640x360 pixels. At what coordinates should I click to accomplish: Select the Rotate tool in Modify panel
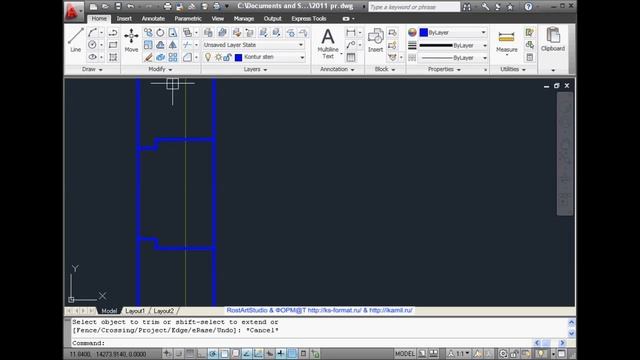(160, 32)
